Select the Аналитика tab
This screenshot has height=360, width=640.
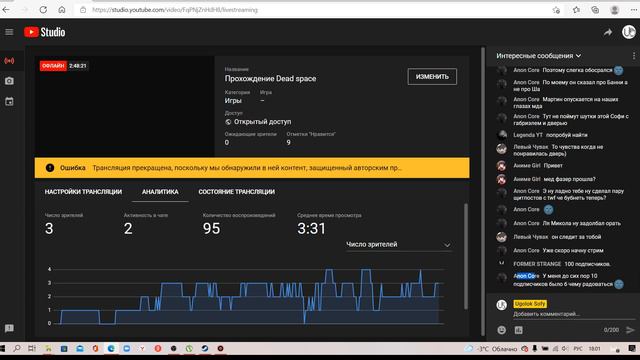click(160, 192)
